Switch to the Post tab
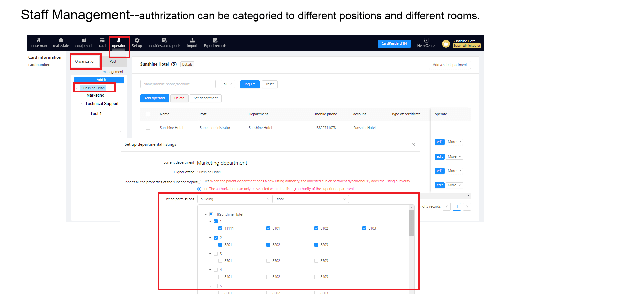This screenshot has width=644, height=299. [113, 61]
